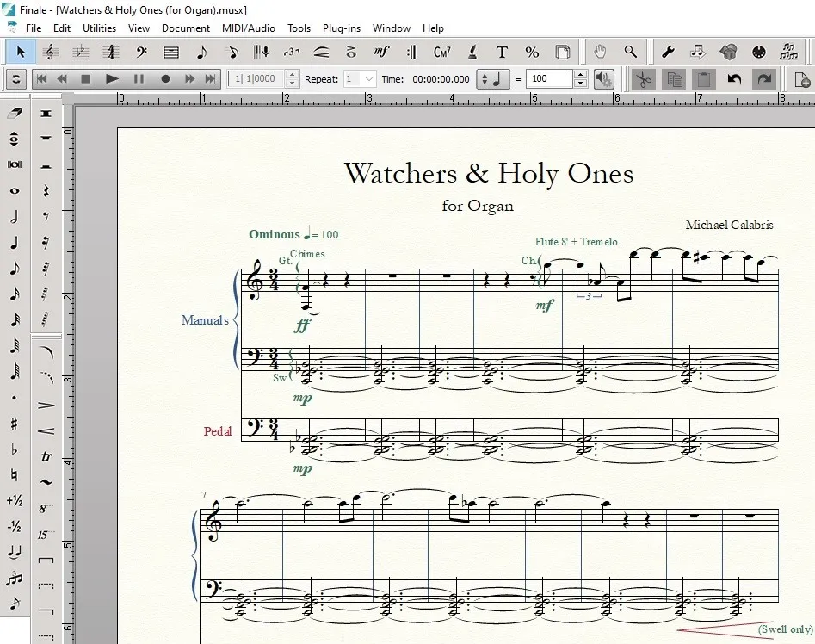The height and width of the screenshot is (644, 815).
Task: Select the Speedy Entry tool
Action: click(x=232, y=52)
